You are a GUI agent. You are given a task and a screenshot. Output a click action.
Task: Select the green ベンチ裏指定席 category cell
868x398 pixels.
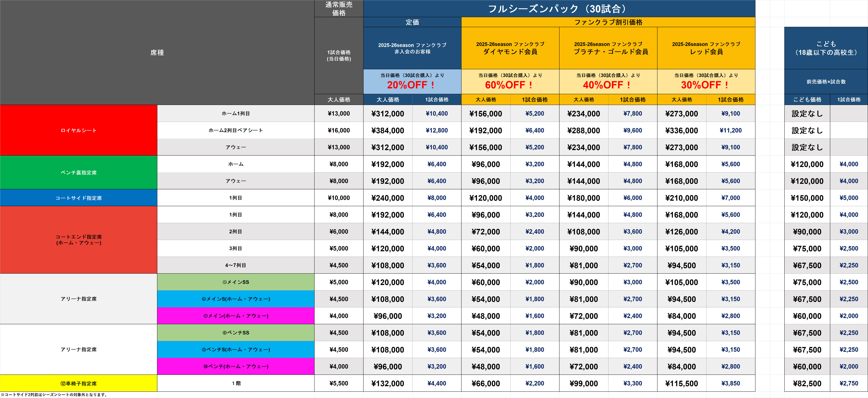point(78,172)
